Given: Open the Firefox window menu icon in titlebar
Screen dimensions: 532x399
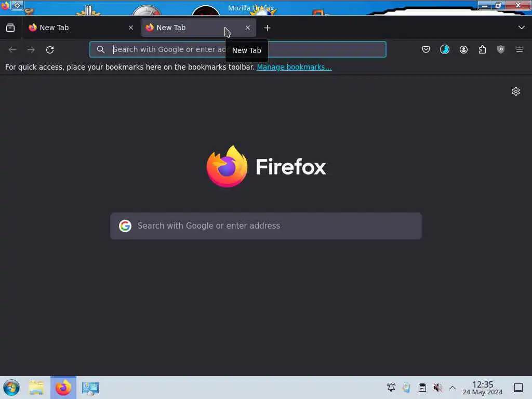Looking at the screenshot, I should (5, 5).
